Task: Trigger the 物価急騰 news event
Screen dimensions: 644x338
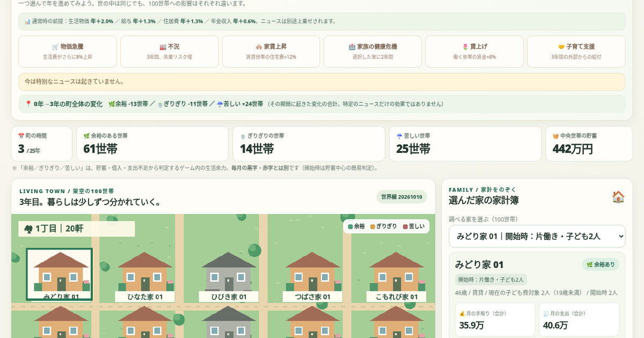Action: click(x=68, y=52)
